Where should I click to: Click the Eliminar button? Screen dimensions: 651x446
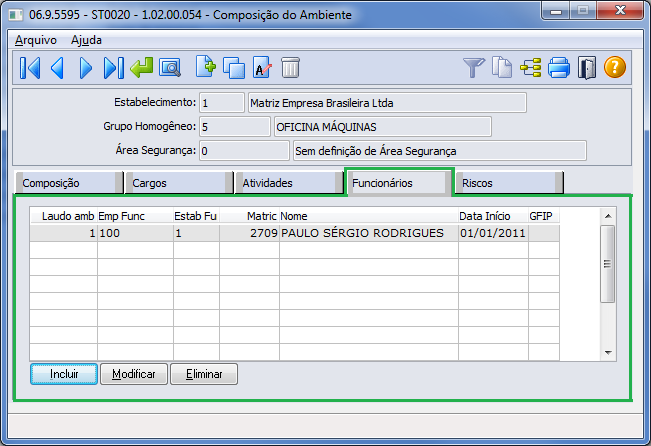[204, 374]
